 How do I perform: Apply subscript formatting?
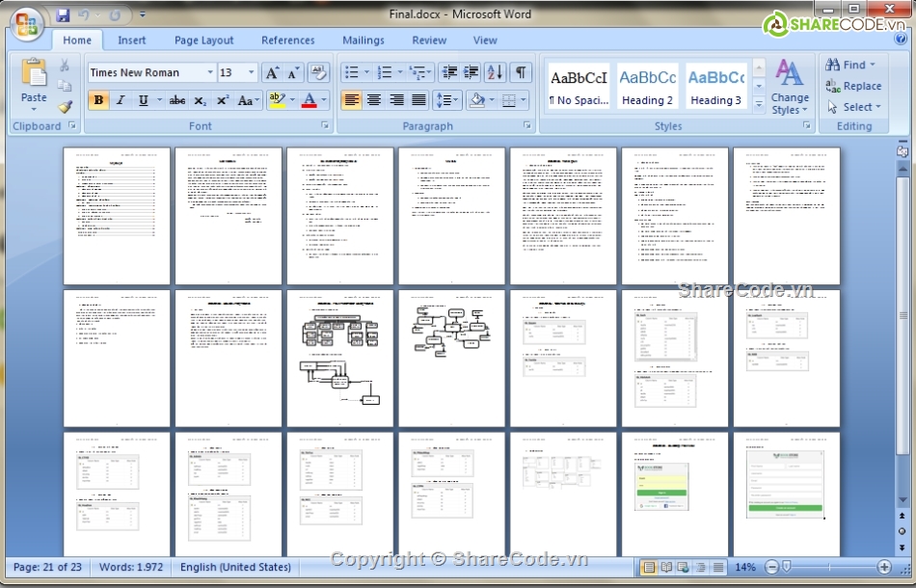point(200,100)
